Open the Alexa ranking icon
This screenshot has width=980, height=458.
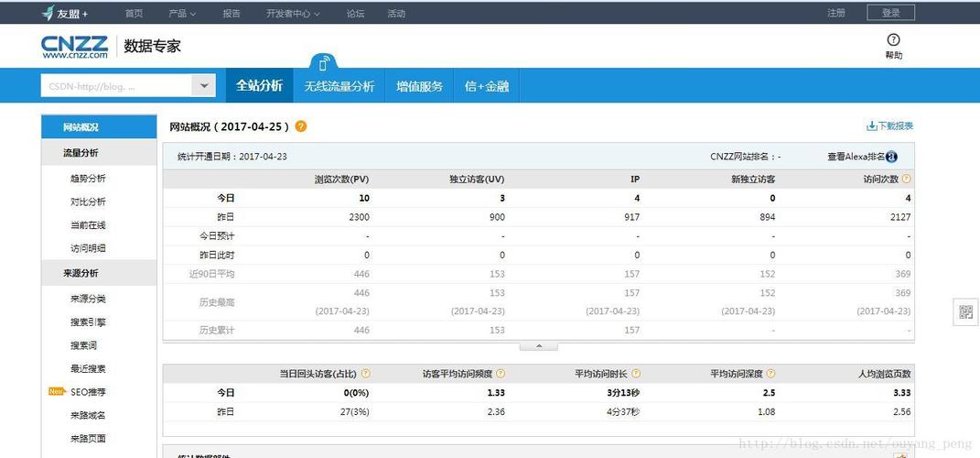892,157
